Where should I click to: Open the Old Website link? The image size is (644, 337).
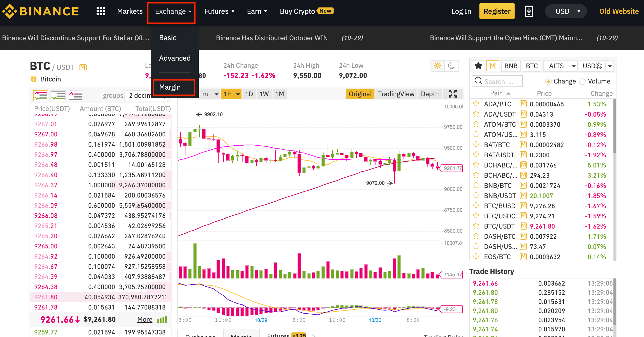(x=619, y=11)
